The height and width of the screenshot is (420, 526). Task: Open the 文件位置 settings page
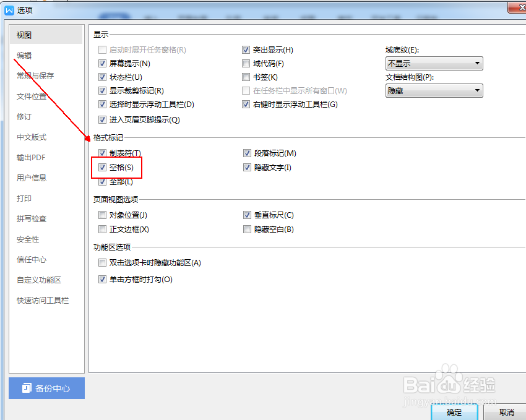pyautogui.click(x=32, y=96)
